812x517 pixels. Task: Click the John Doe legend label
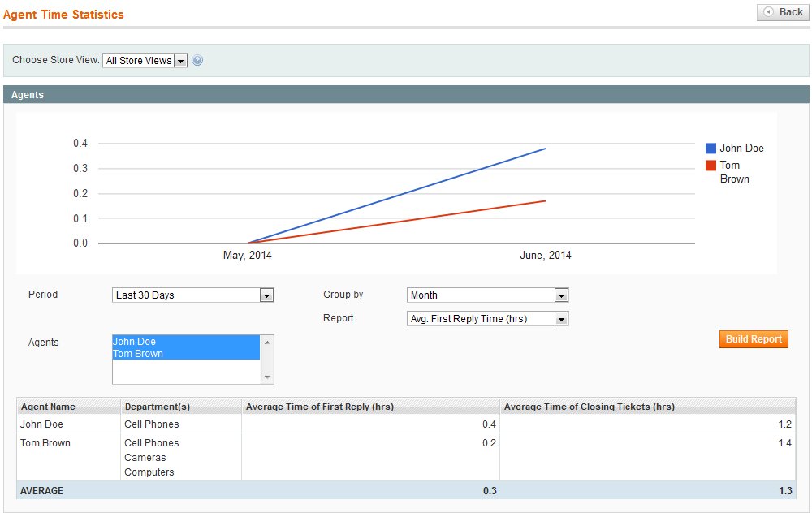coord(741,148)
